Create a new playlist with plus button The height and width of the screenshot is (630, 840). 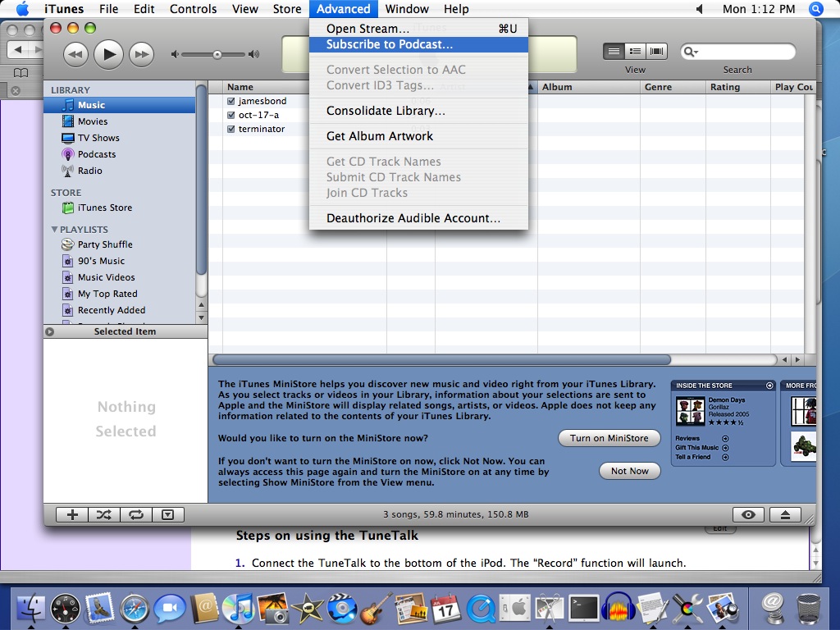[x=72, y=515]
